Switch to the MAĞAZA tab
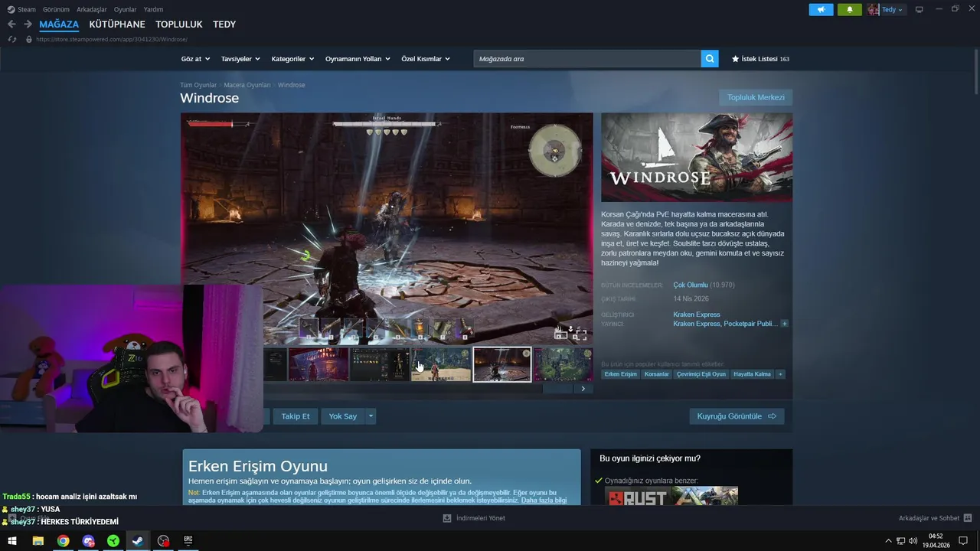The image size is (980, 551). pos(59,24)
